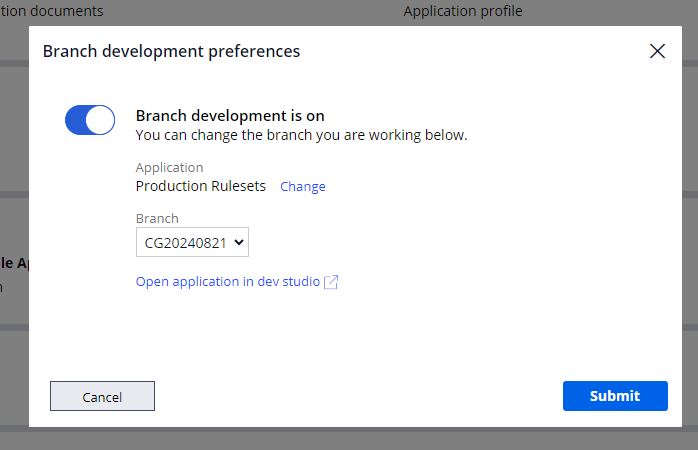Expand the Branch selector using its chevron arrow
This screenshot has width=698, height=450.
point(238,242)
